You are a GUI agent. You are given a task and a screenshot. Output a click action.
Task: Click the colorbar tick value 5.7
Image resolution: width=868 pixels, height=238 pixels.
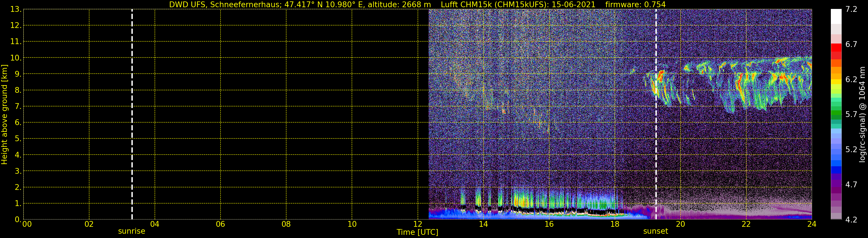pyautogui.click(x=851, y=114)
